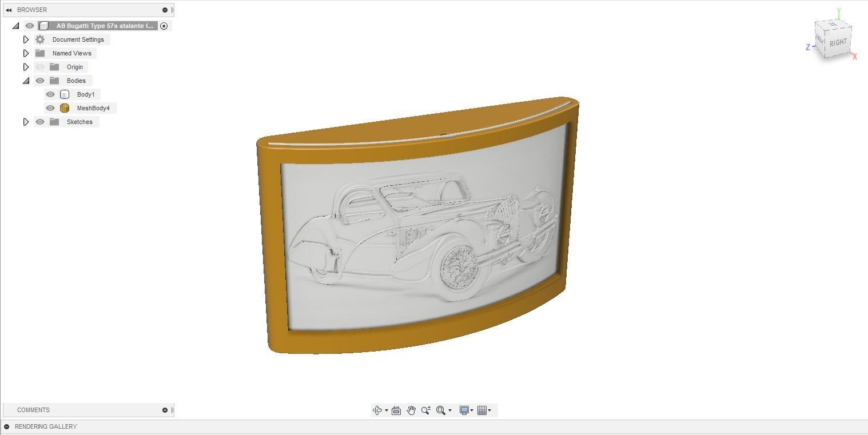This screenshot has height=435, width=868.
Task: Click the Origin folder icon
Action: [54, 67]
